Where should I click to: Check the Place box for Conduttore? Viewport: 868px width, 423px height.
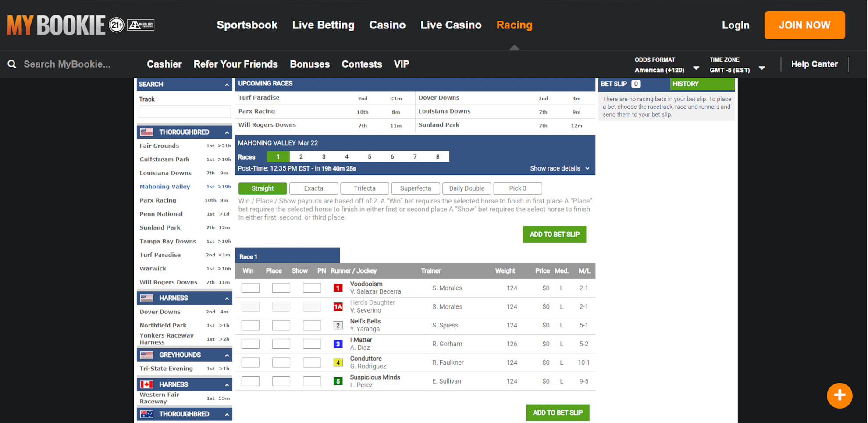point(281,363)
